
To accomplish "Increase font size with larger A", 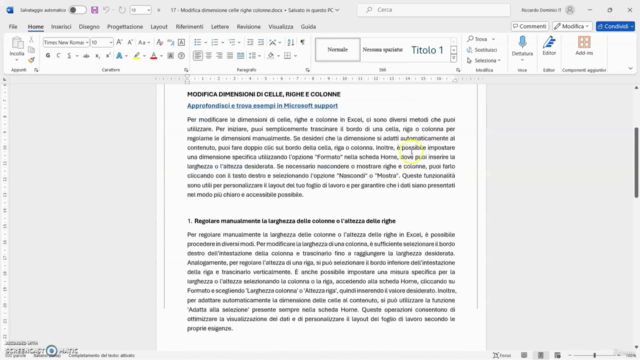I will [120, 42].
